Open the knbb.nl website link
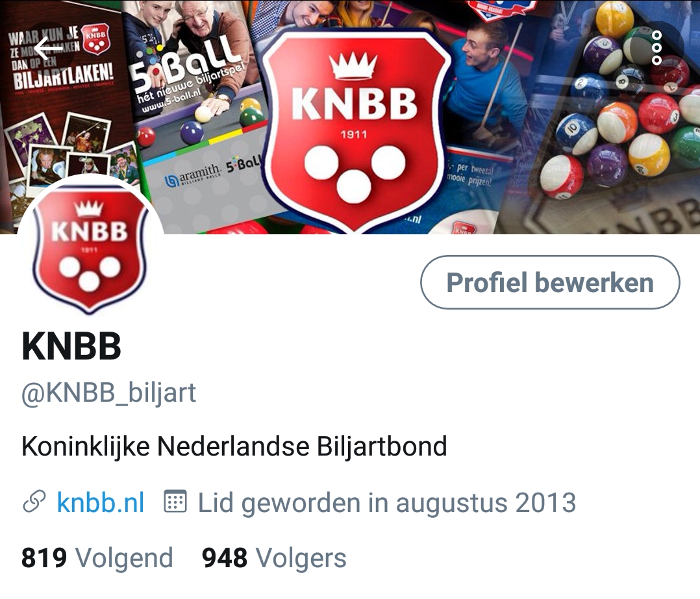 [101, 503]
